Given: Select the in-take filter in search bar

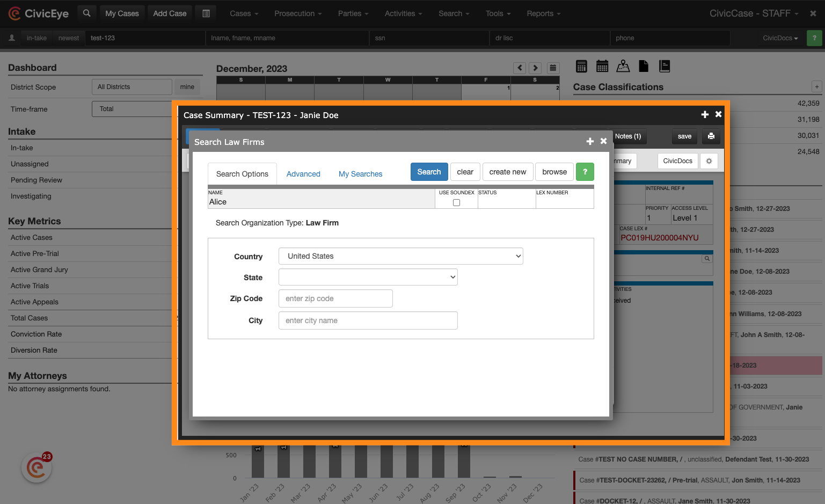Looking at the screenshot, I should click(36, 38).
